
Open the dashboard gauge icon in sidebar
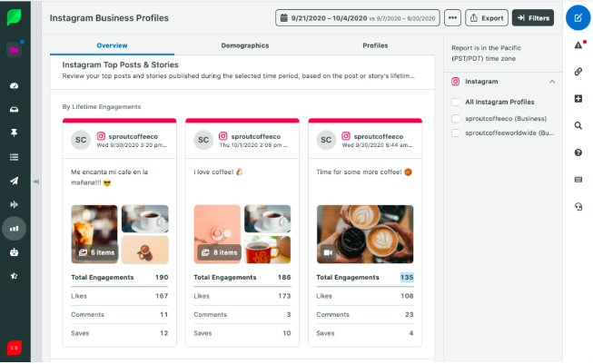click(14, 86)
